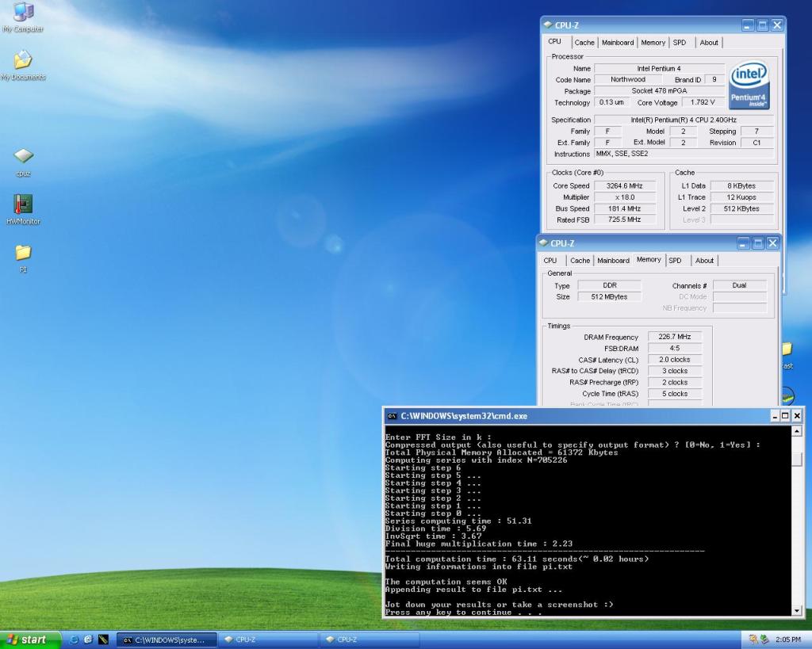Click Rated FSB value 725.5 MHz
The height and width of the screenshot is (649, 812).
(x=625, y=220)
